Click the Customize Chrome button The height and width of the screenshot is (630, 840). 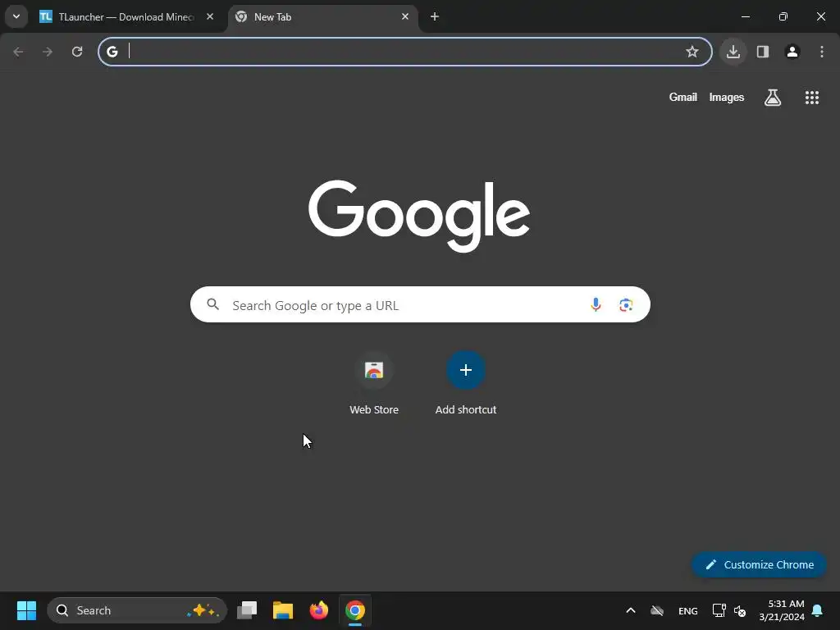[x=759, y=564]
